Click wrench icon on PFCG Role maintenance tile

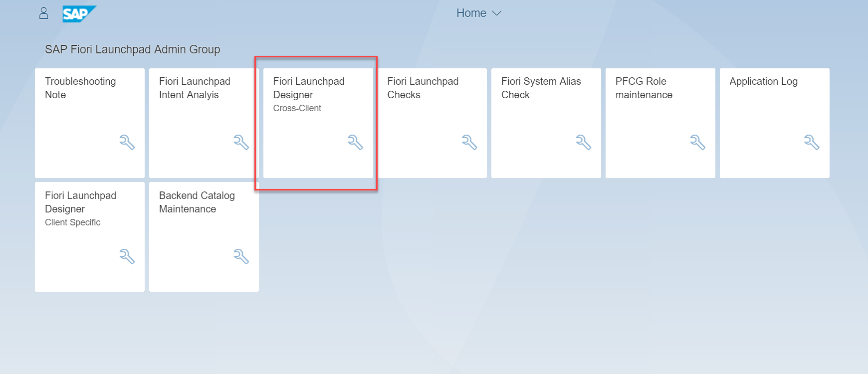click(x=698, y=142)
